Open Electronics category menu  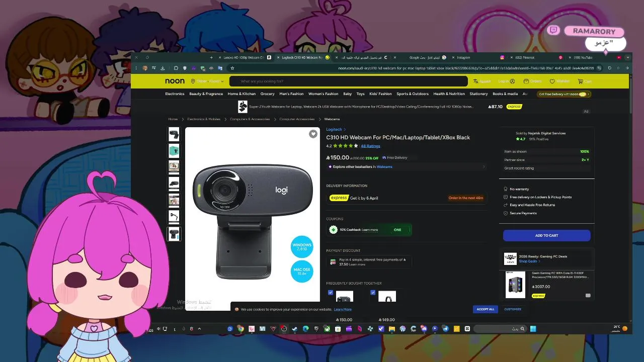tap(175, 94)
